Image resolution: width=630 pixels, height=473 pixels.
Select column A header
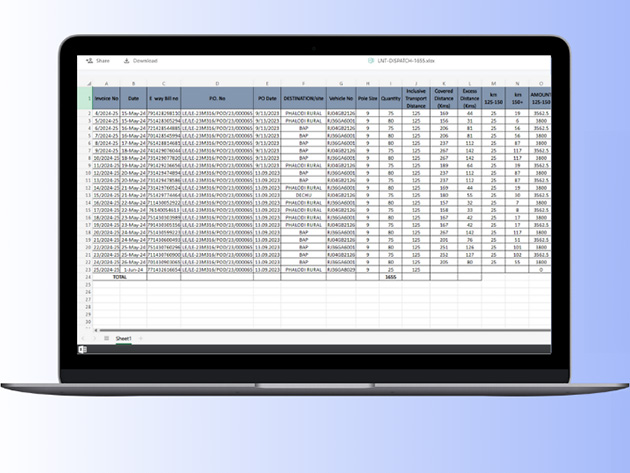pos(105,83)
